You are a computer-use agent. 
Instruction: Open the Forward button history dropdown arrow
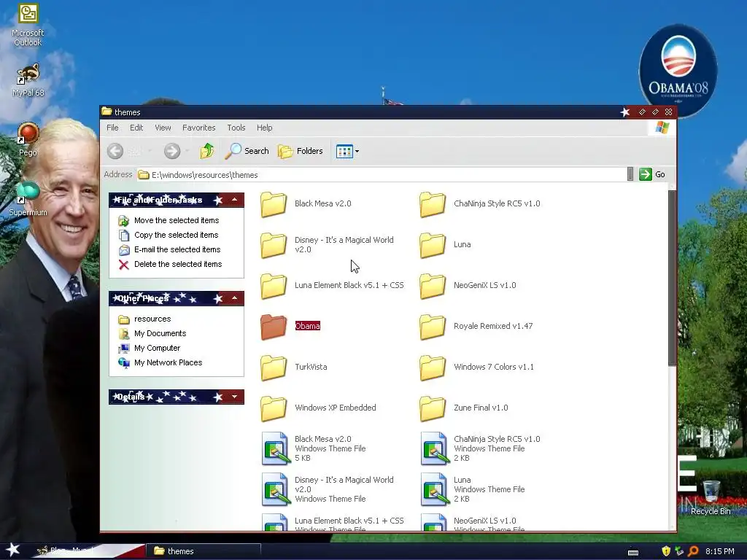coord(187,151)
